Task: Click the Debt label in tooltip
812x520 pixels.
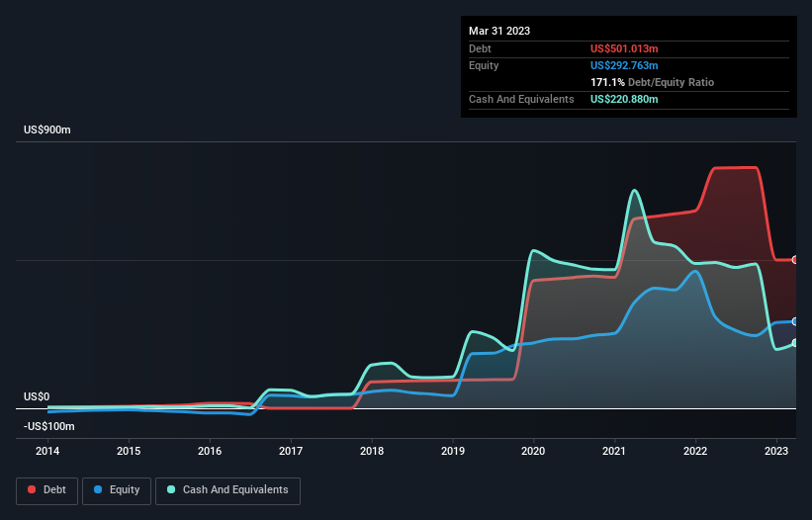Action: click(x=480, y=48)
